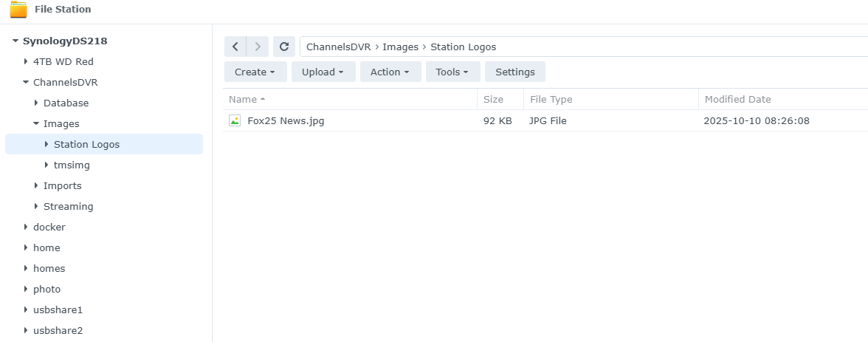This screenshot has height=342, width=868.
Task: Expand the 4TB WD Red volume arrow
Action: (26, 62)
